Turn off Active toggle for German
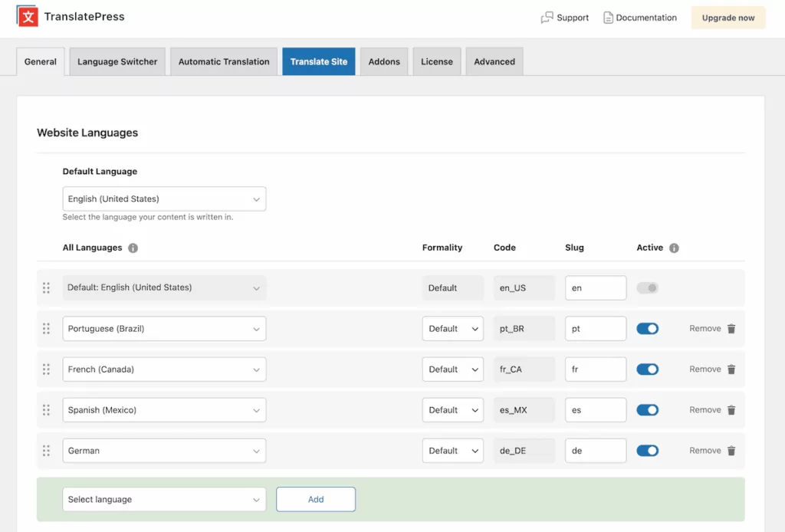This screenshot has width=785, height=532. coord(647,451)
